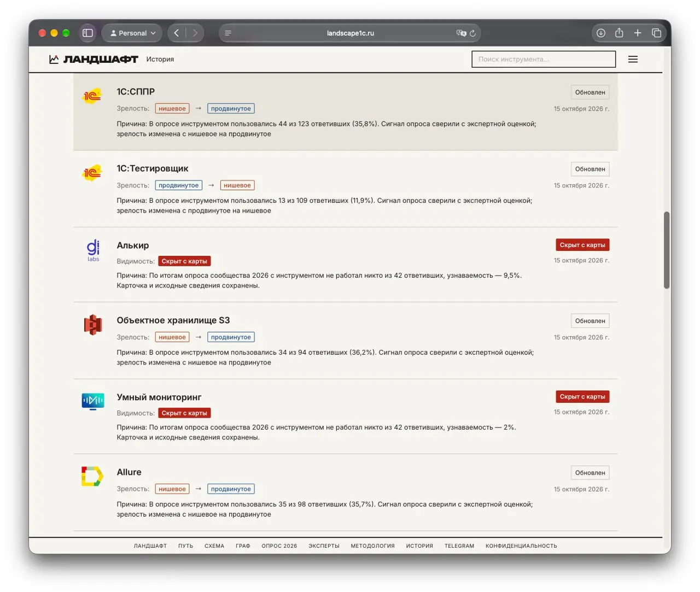Viewport: 700px width, 592px height.
Task: Click the Share icon in toolbar
Action: coord(619,33)
